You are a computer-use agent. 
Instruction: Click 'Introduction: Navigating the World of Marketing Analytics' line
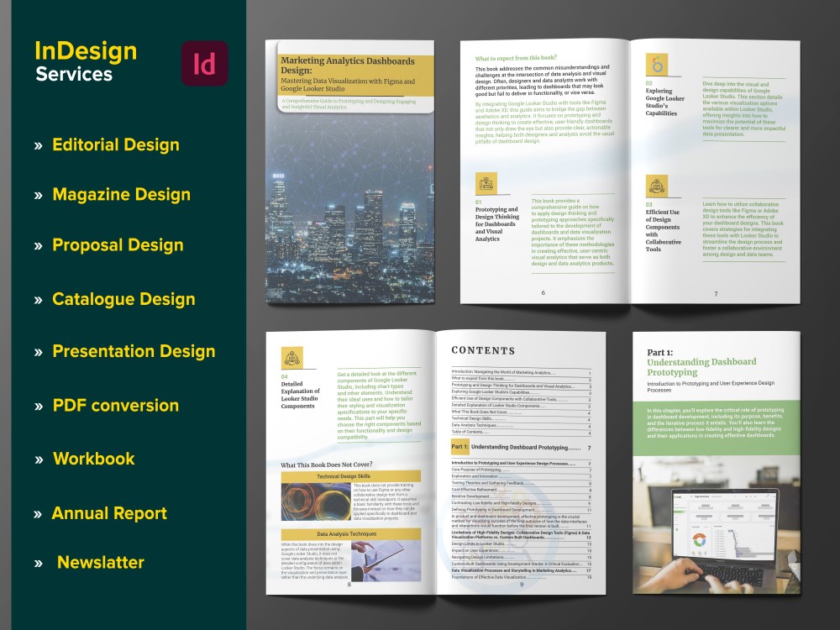pos(521,372)
